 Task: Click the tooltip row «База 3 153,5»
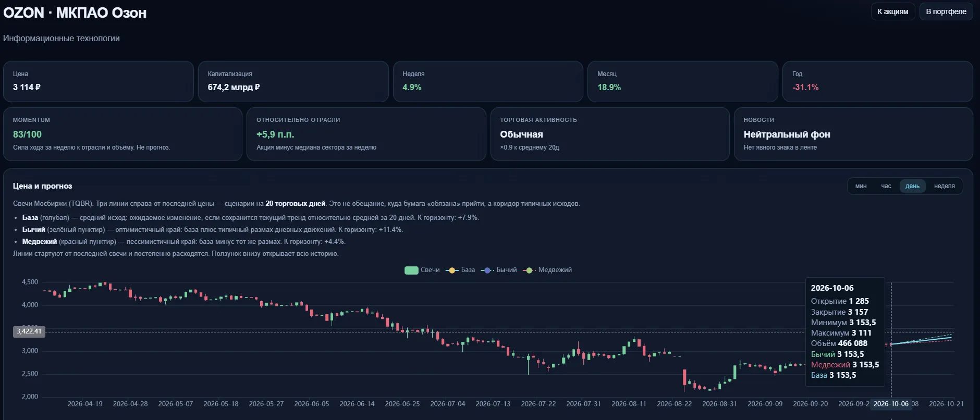point(834,375)
